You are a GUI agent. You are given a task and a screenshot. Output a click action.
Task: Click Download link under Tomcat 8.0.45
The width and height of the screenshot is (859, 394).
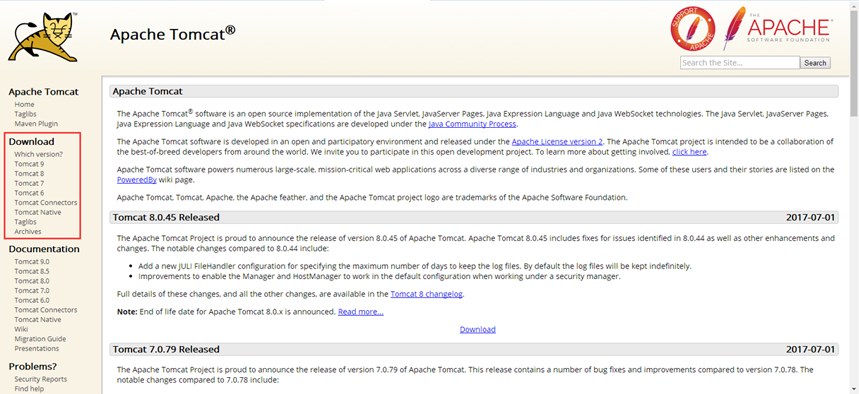pyautogui.click(x=478, y=329)
